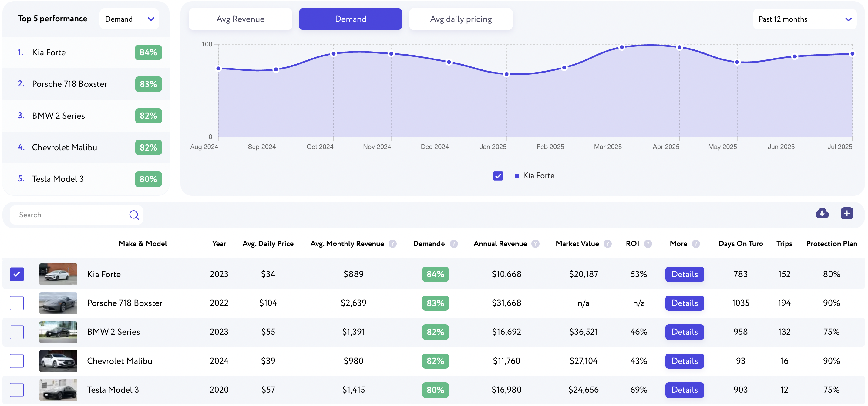This screenshot has width=868, height=406.
Task: Uncheck the Kia Forte row checkbox
Action: click(x=17, y=274)
